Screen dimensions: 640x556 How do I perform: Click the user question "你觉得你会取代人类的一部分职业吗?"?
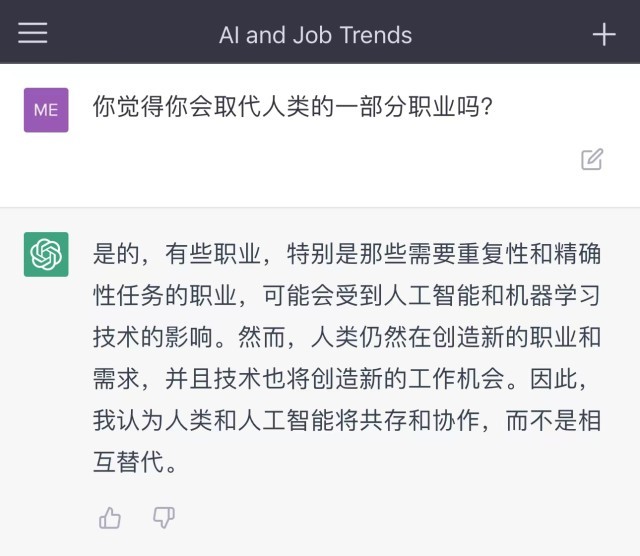[292, 106]
